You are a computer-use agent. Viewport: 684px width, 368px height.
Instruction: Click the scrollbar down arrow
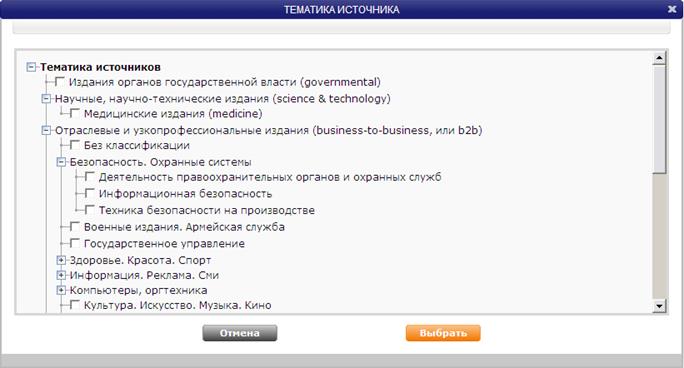(659, 306)
